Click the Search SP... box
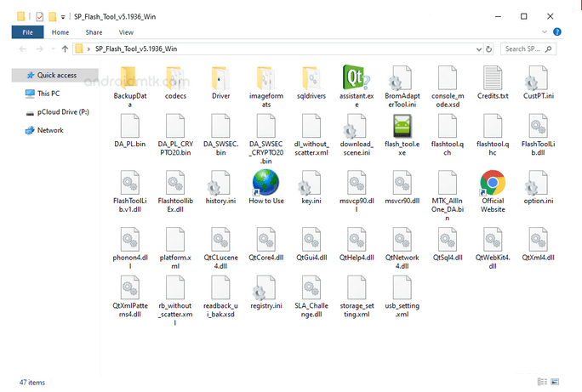Viewport: 582px width, 392px height. point(528,49)
